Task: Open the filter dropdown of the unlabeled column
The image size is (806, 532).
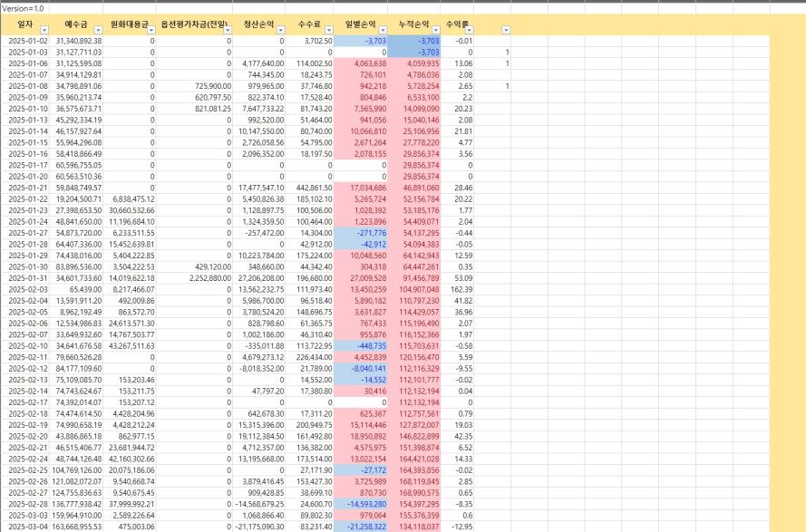Action: (x=506, y=30)
